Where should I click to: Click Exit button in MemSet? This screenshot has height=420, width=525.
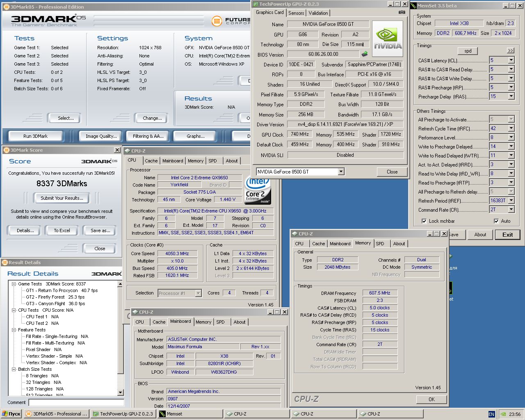coord(508,235)
